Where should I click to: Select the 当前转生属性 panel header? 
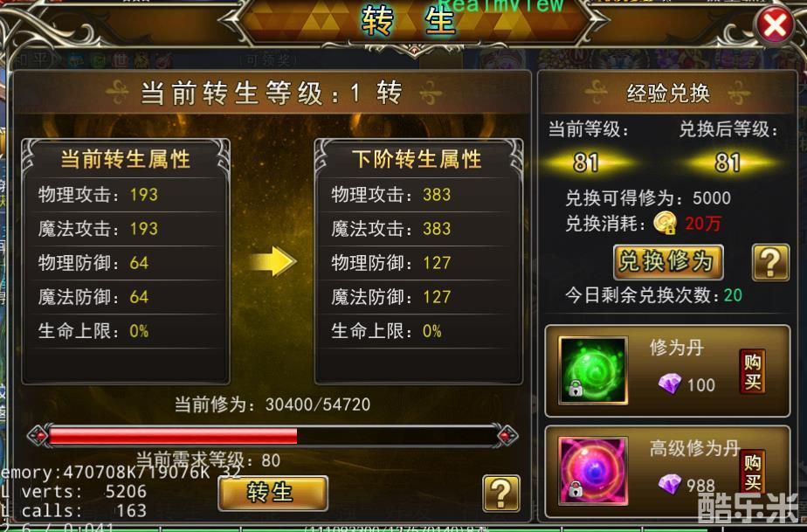pyautogui.click(x=126, y=159)
